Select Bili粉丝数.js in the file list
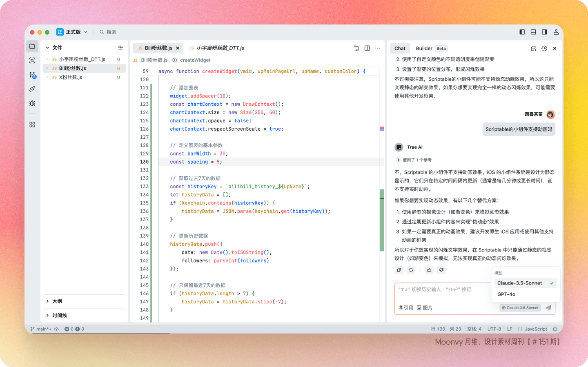 pos(85,68)
